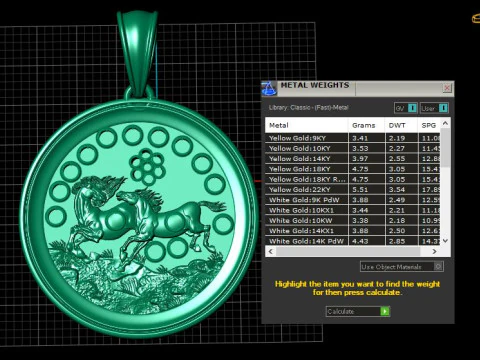Click the 3.54 DWT value
The height and width of the screenshot is (360, 480).
(397, 190)
